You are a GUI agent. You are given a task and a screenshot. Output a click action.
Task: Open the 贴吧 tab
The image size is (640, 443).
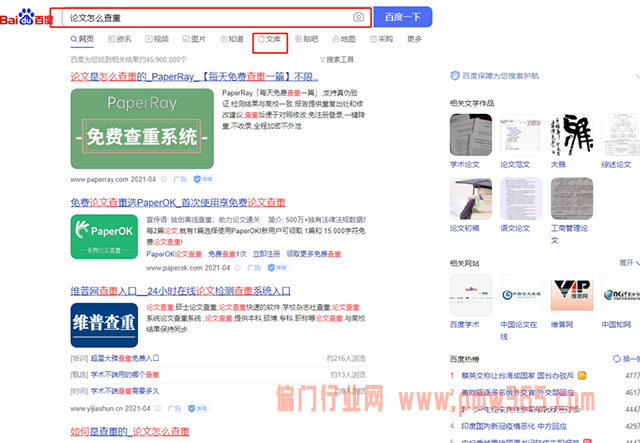pos(307,39)
